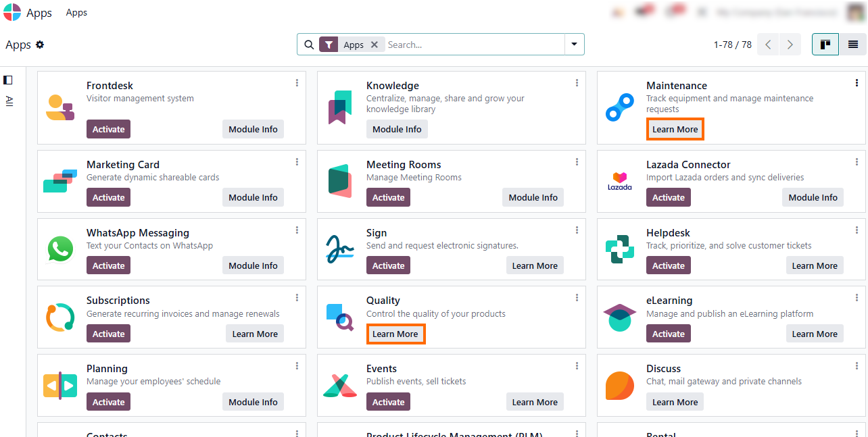Go to next page of apps
The width and height of the screenshot is (868, 437).
790,45
